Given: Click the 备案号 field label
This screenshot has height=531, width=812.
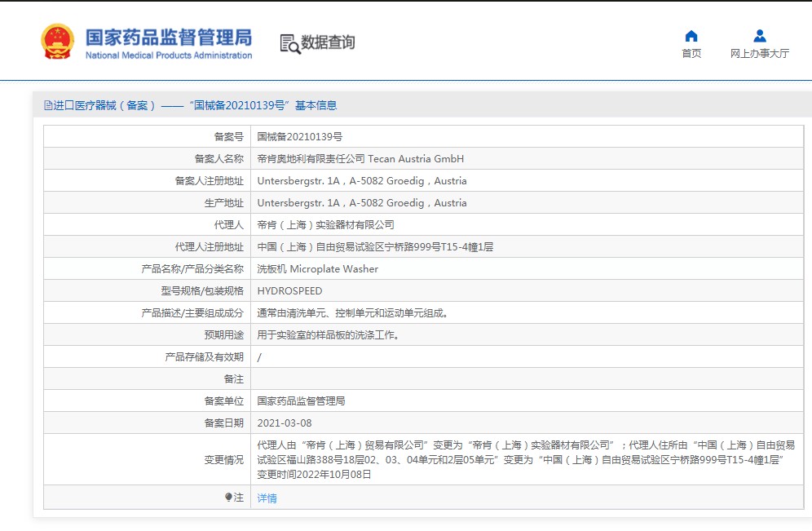Looking at the screenshot, I should (229, 137).
